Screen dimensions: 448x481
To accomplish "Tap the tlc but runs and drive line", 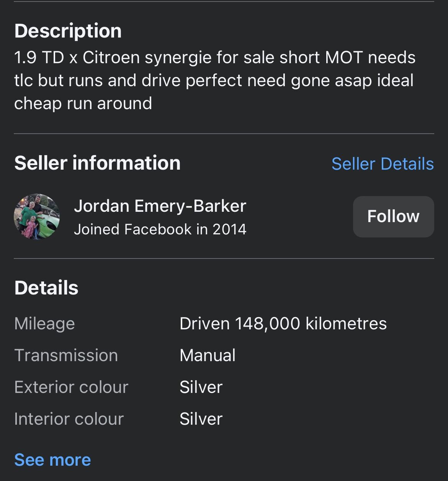I will point(214,81).
